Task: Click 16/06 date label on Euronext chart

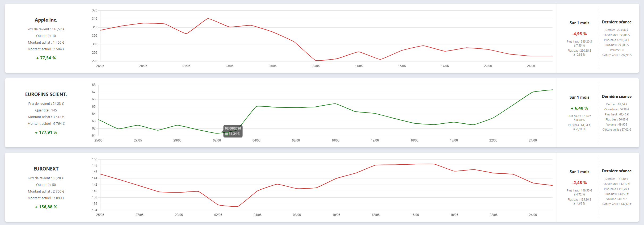Action: pyautogui.click(x=415, y=215)
